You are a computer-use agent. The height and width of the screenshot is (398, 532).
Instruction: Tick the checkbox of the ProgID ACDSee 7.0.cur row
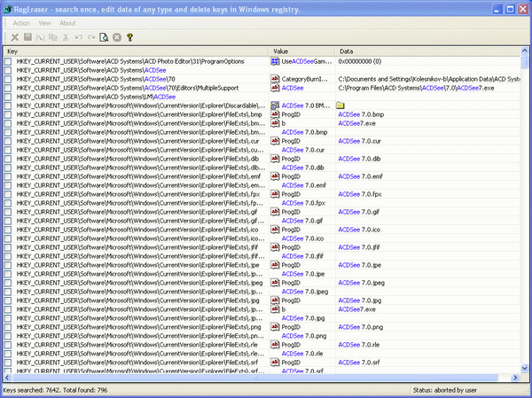coord(8,141)
